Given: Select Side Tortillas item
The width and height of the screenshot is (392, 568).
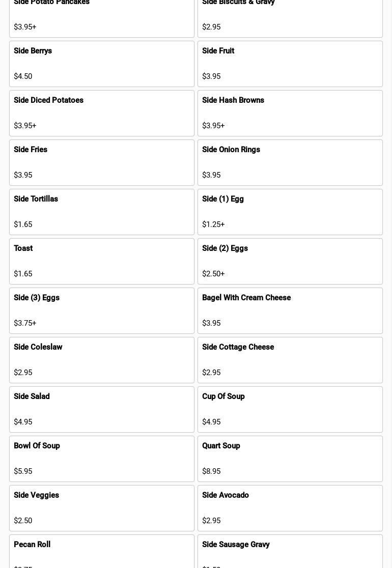Looking at the screenshot, I should (102, 212).
